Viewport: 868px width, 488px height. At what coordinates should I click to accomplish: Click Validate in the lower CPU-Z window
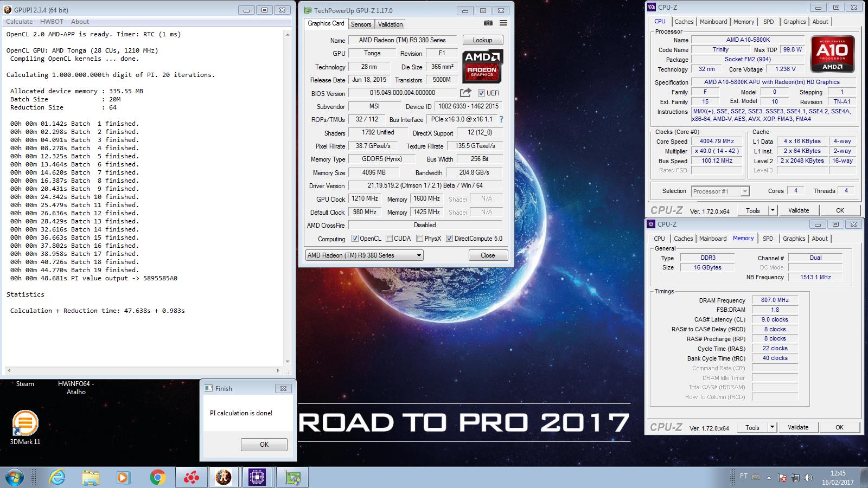tap(797, 427)
